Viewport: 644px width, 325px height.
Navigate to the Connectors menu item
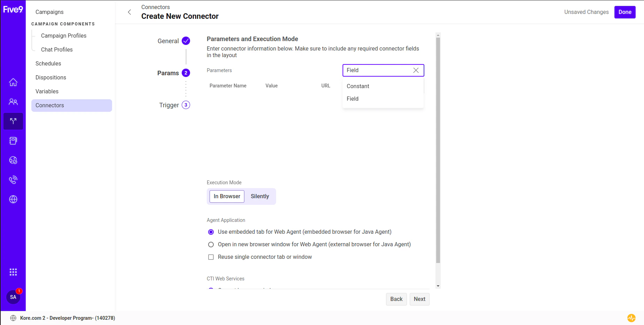pyautogui.click(x=50, y=105)
